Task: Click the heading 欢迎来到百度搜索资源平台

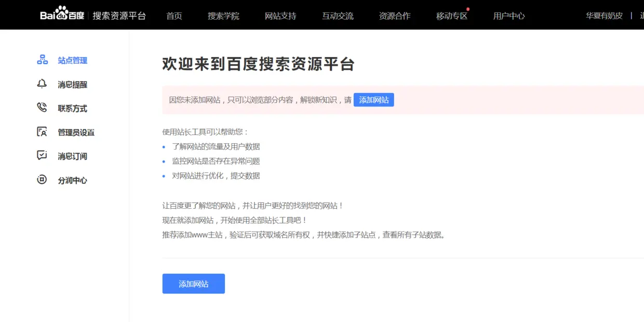Action: (x=259, y=64)
